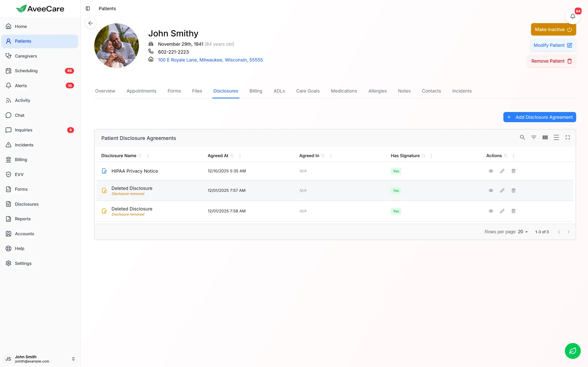Click the back arrow near the patient photo
The width and height of the screenshot is (588, 367).
click(90, 23)
